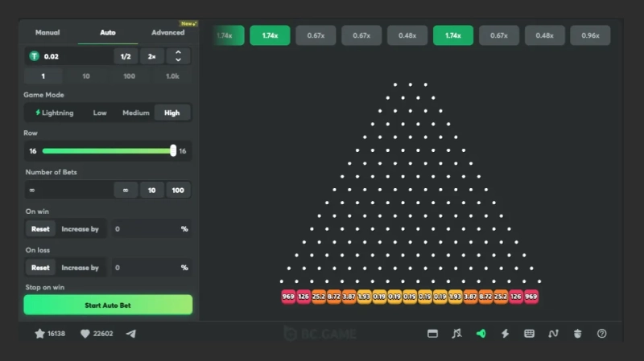Open the 0.96x result in history
The image size is (644, 361).
[x=590, y=35]
